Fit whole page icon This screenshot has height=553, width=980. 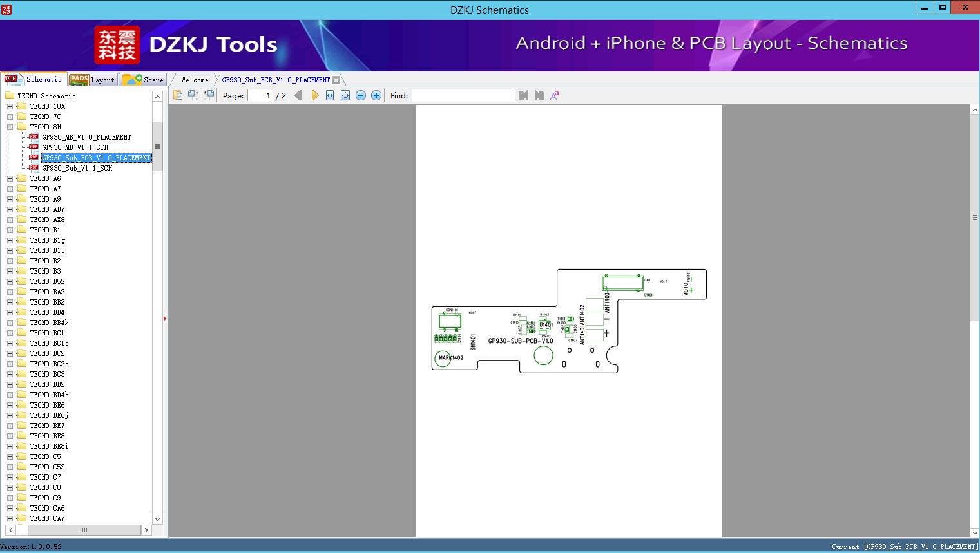[x=345, y=95]
